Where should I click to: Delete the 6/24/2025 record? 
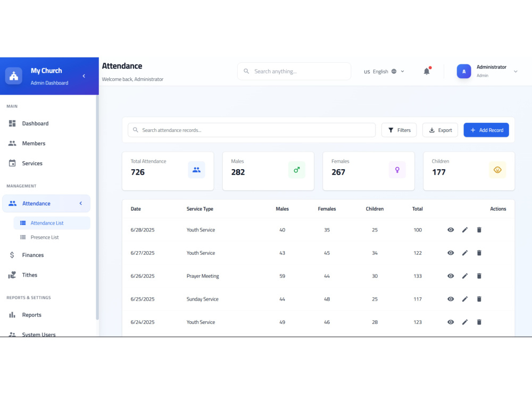click(x=479, y=322)
